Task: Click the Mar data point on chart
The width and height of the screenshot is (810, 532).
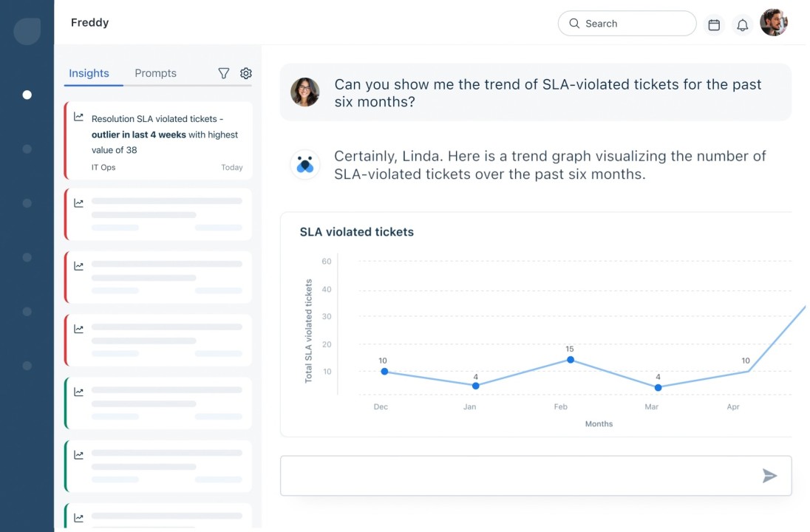Action: 658,387
